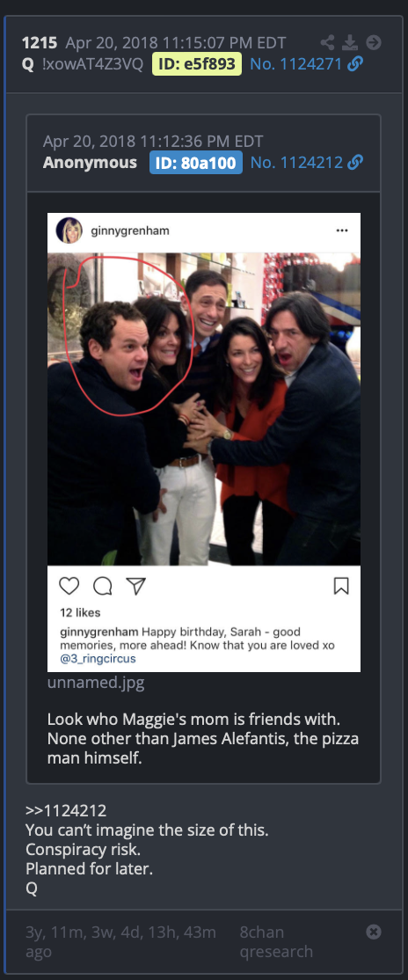The height and width of the screenshot is (980, 408).
Task: Click the right arrow circle icon
Action: [x=374, y=42]
